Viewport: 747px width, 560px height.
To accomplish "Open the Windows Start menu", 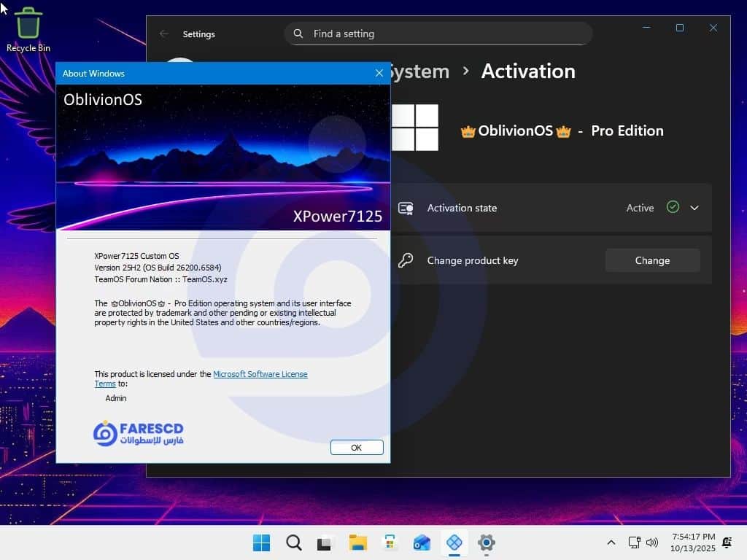I will point(261,542).
